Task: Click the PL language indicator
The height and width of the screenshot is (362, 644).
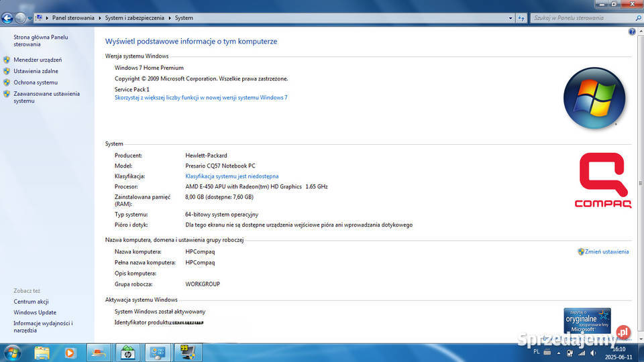Action: 537,352
